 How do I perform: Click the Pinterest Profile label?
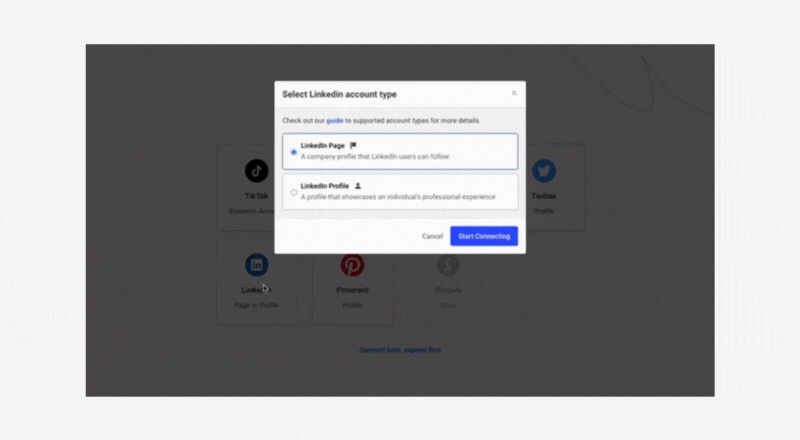pyautogui.click(x=352, y=305)
